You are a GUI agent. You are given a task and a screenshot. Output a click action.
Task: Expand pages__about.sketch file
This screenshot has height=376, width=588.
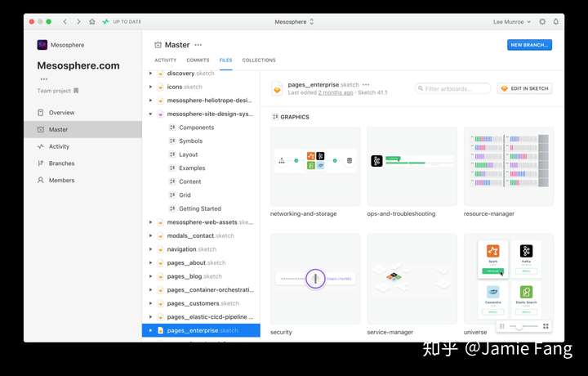(150, 262)
